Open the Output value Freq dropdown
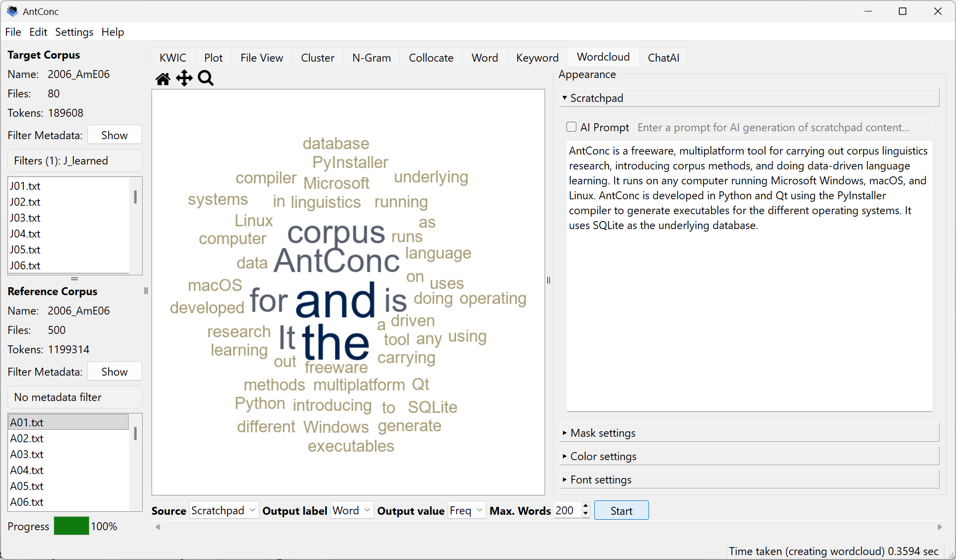956x560 pixels. [x=466, y=511]
